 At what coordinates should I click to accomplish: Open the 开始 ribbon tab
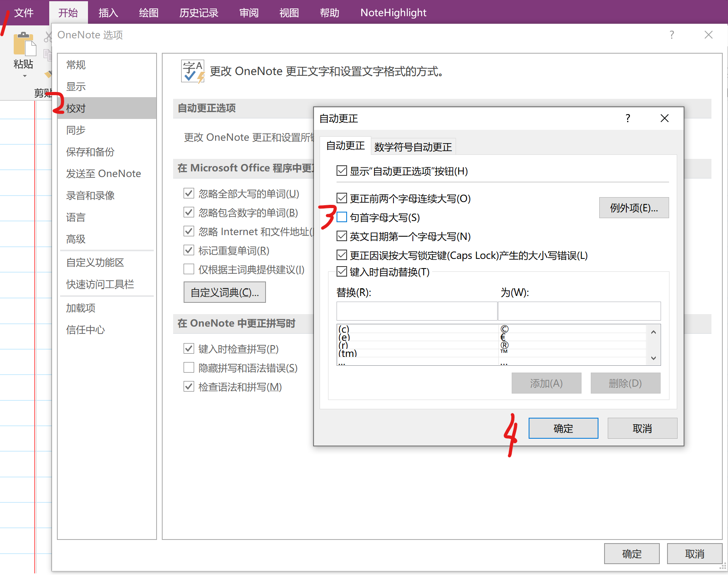coord(68,13)
